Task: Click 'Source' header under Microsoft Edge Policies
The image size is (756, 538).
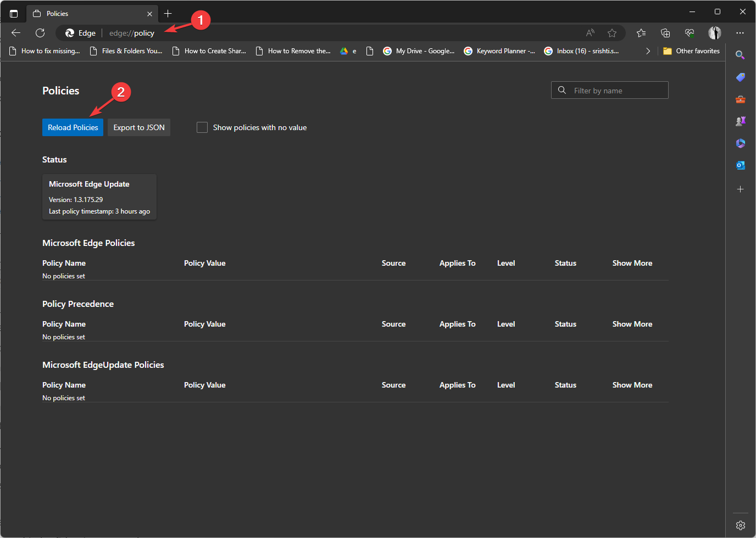Action: [x=394, y=264]
